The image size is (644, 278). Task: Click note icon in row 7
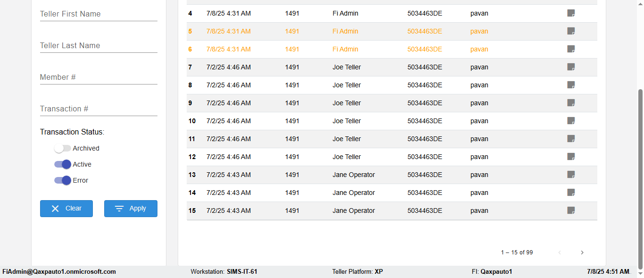point(571,67)
